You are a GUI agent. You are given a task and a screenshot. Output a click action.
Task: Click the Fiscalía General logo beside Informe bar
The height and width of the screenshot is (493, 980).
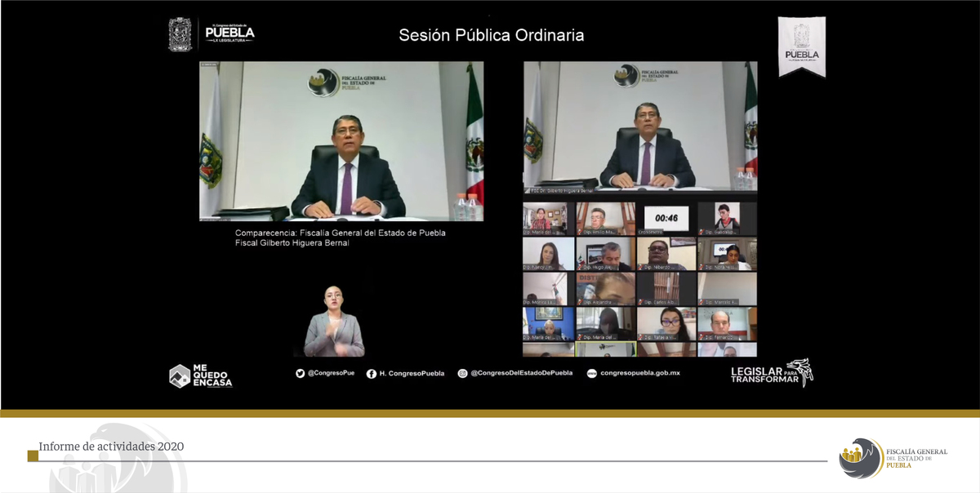(x=893, y=458)
